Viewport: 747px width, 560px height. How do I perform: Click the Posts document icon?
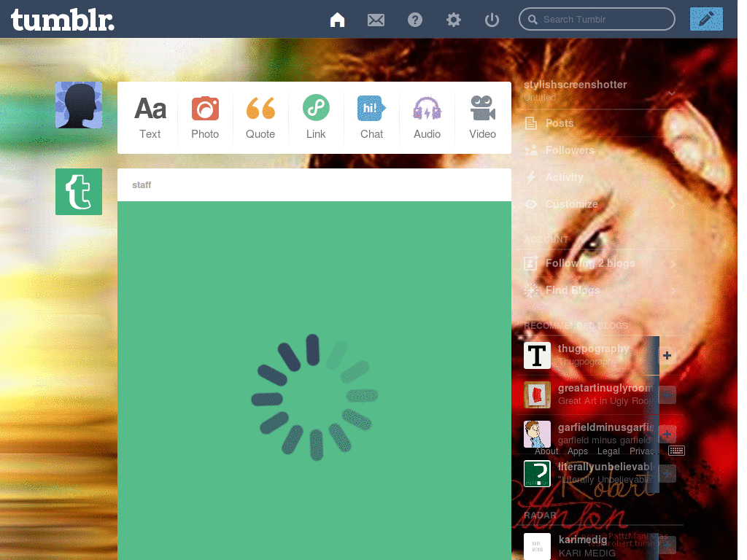(531, 123)
